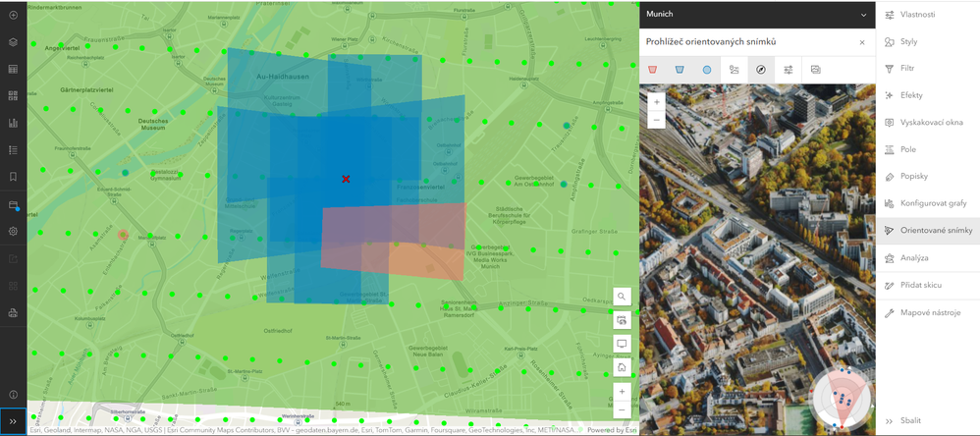Toggle the compass navigation tool in viewer
Image resolution: width=980 pixels, height=436 pixels.
tap(761, 70)
